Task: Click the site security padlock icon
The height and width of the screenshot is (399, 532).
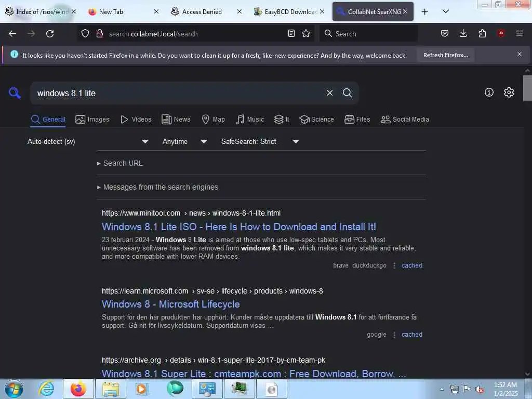Action: point(99,33)
